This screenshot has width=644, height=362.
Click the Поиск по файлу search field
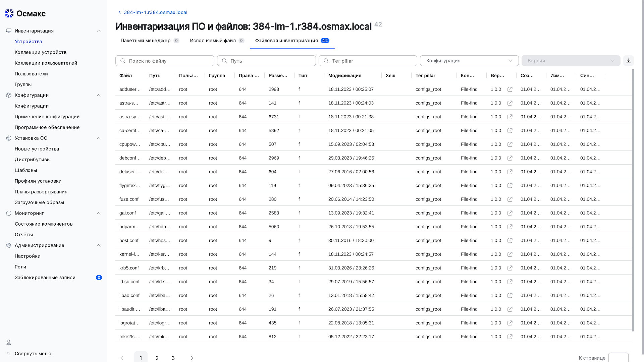click(x=164, y=61)
